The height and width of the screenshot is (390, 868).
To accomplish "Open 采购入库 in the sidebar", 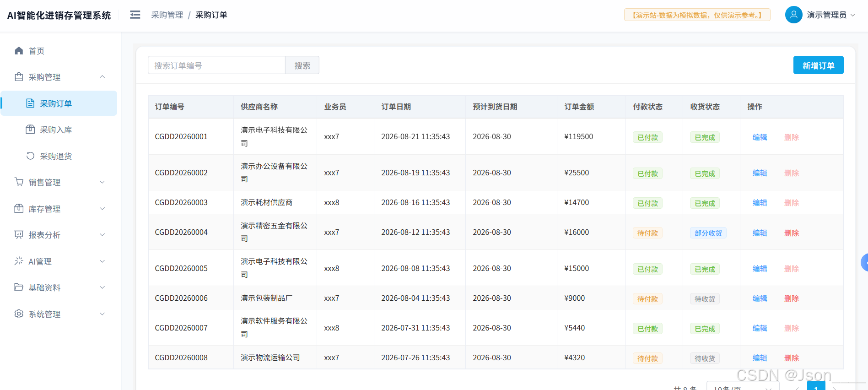I will pos(59,130).
